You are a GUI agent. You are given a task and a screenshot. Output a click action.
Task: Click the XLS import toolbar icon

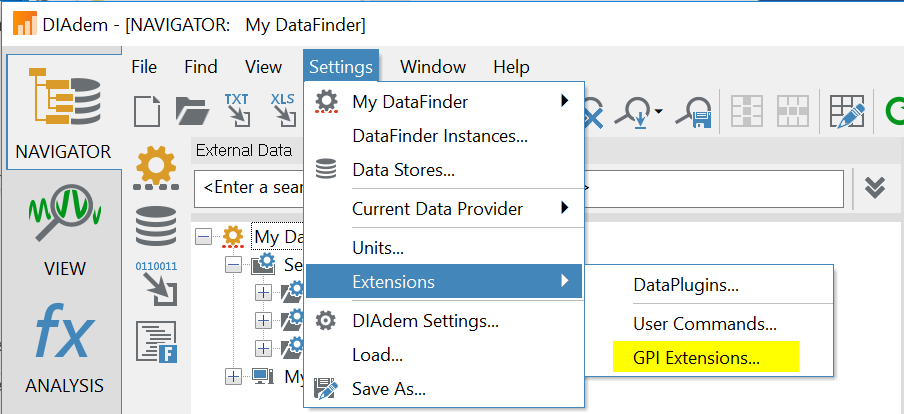[283, 110]
